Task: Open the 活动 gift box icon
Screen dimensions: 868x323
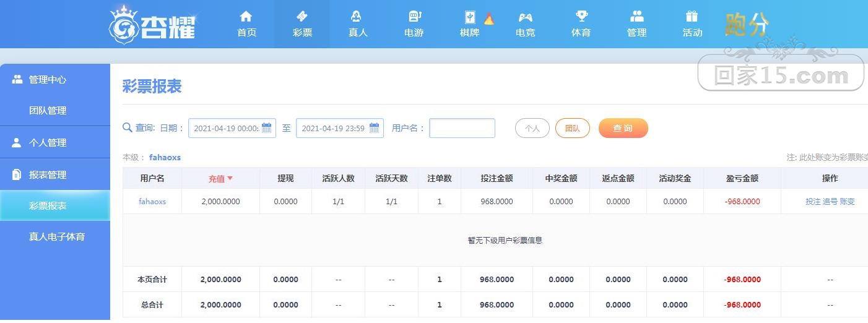Action: tap(692, 16)
